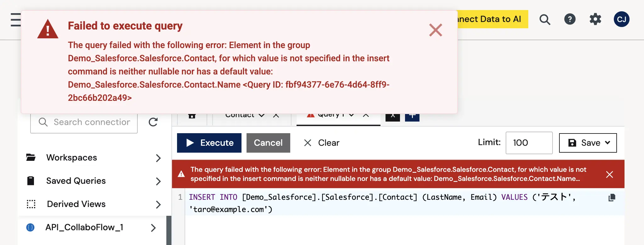
Task: Click the API_CollaboFlow_1 connection icon
Action: [30, 227]
